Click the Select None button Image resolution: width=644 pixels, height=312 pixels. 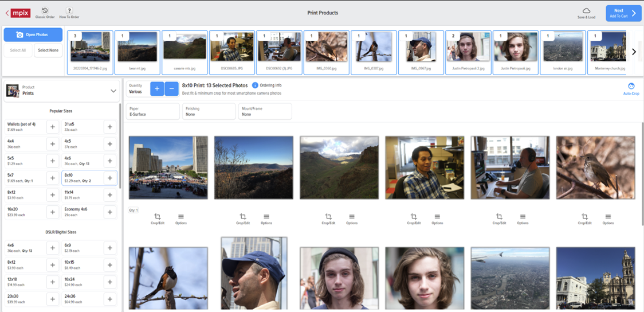click(x=48, y=50)
